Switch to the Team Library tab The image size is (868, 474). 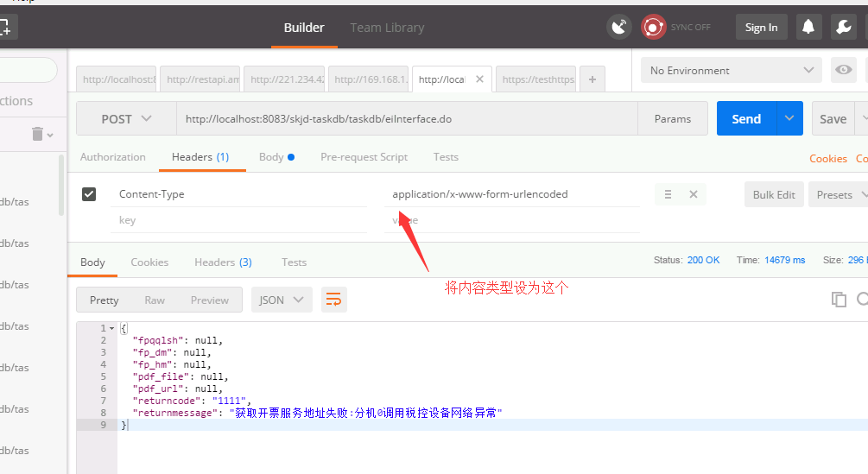click(x=387, y=28)
